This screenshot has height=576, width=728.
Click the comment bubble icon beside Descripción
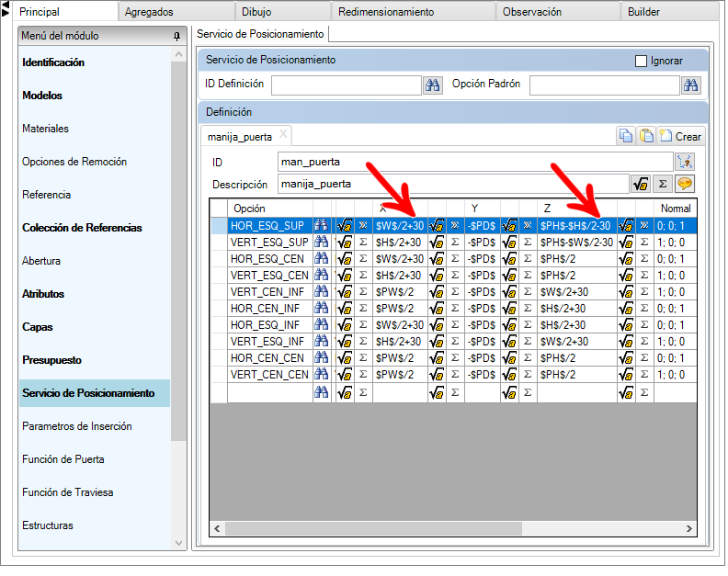pyautogui.click(x=685, y=184)
